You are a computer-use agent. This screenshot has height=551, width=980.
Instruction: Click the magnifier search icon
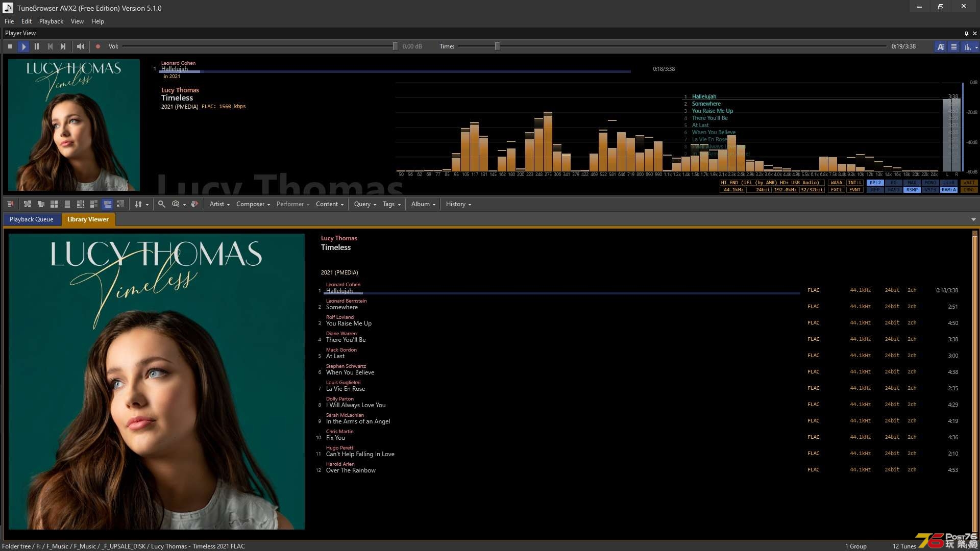pos(161,204)
